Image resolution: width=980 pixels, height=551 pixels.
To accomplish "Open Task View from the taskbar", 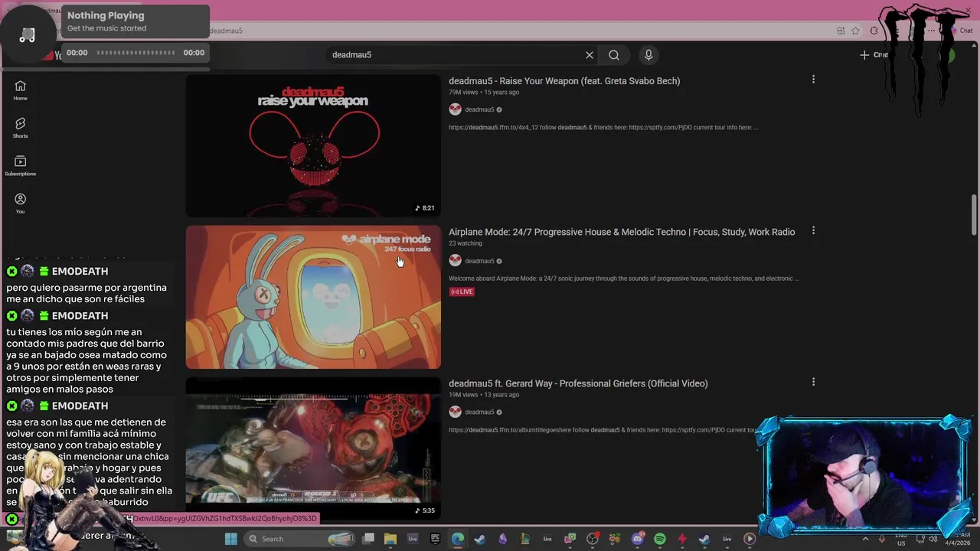I will point(368,539).
